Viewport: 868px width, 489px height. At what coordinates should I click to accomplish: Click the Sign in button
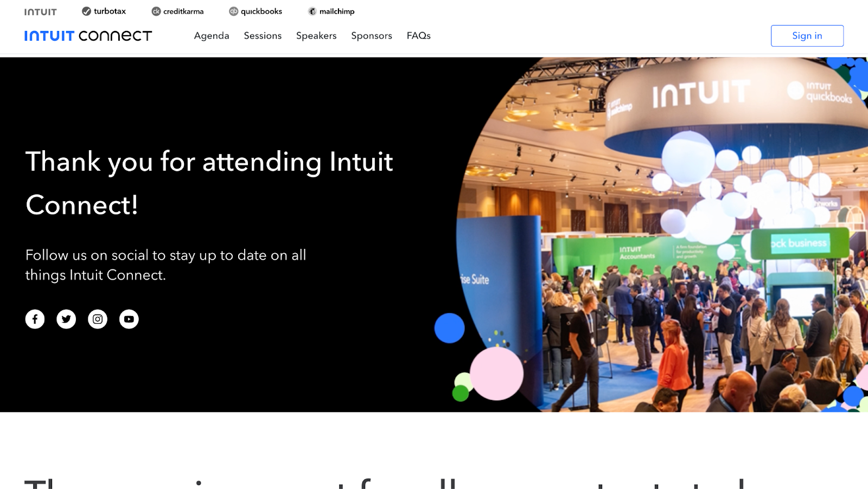point(807,36)
